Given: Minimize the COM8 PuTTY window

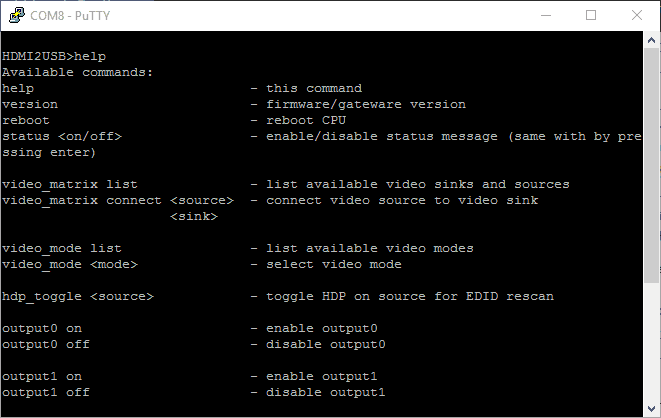Looking at the screenshot, I should tap(545, 15).
